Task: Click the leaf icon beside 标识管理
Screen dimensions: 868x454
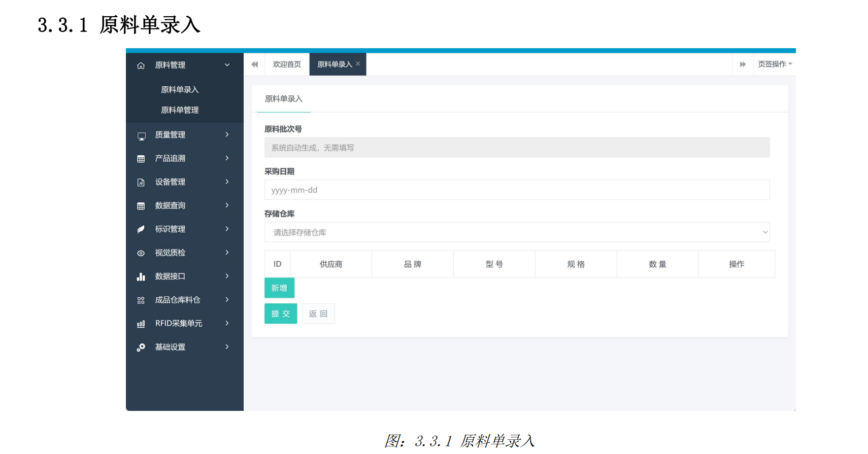Action: [141, 229]
